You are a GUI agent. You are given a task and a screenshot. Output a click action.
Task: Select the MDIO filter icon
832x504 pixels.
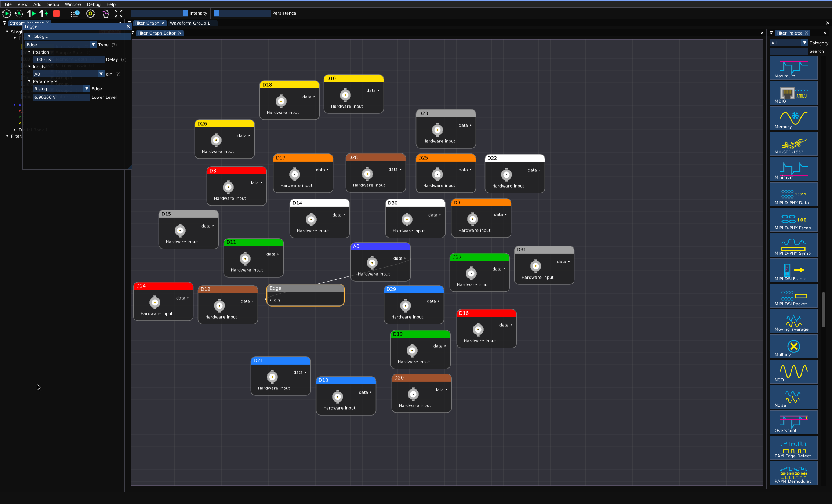(x=793, y=93)
